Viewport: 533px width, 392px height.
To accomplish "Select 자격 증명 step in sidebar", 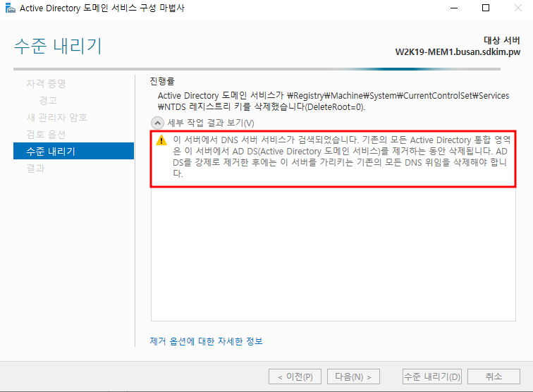I will [47, 83].
